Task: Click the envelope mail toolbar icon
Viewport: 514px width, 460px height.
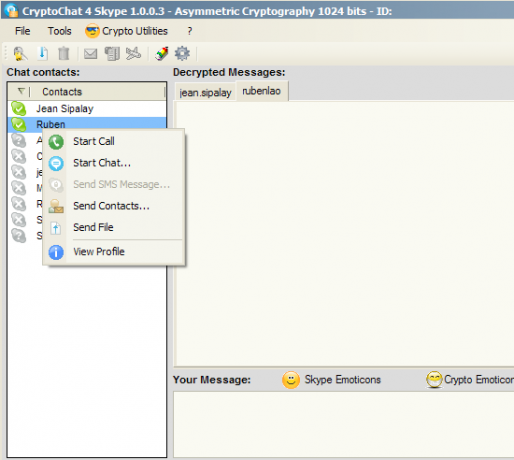Action: pos(90,53)
